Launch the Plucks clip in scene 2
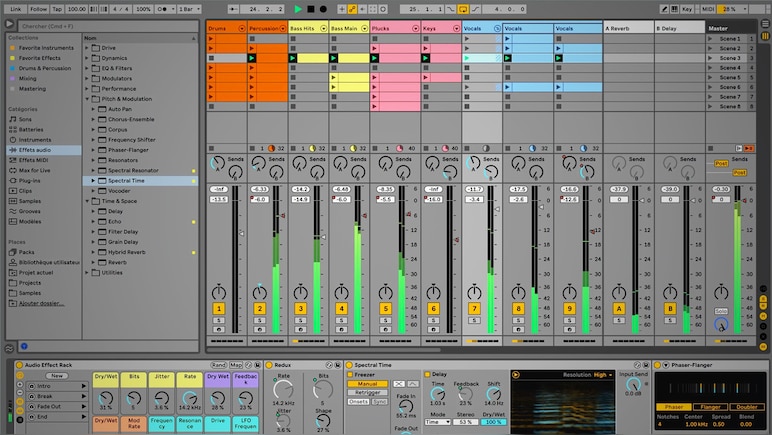 [x=375, y=48]
